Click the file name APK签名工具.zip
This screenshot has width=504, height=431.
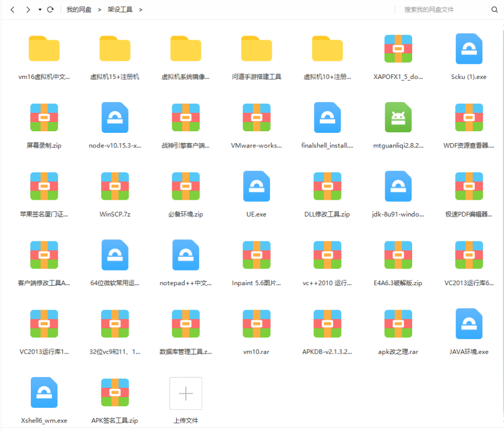pos(115,420)
